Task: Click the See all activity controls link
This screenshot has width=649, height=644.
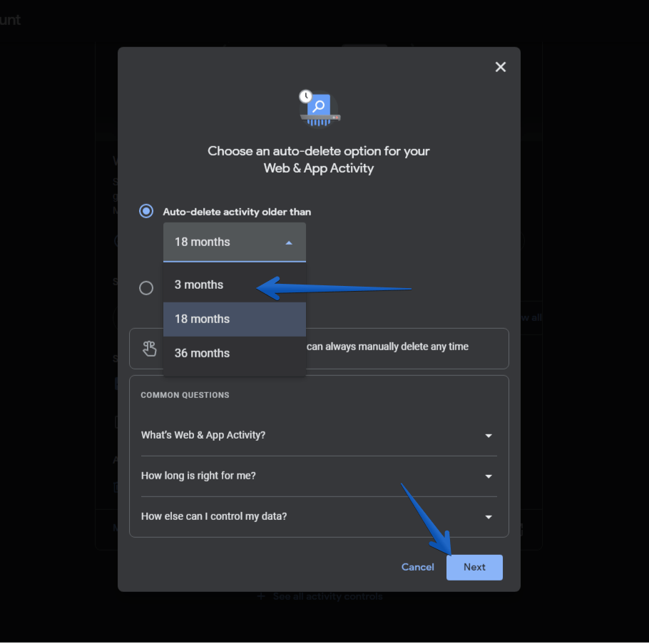Action: [327, 596]
